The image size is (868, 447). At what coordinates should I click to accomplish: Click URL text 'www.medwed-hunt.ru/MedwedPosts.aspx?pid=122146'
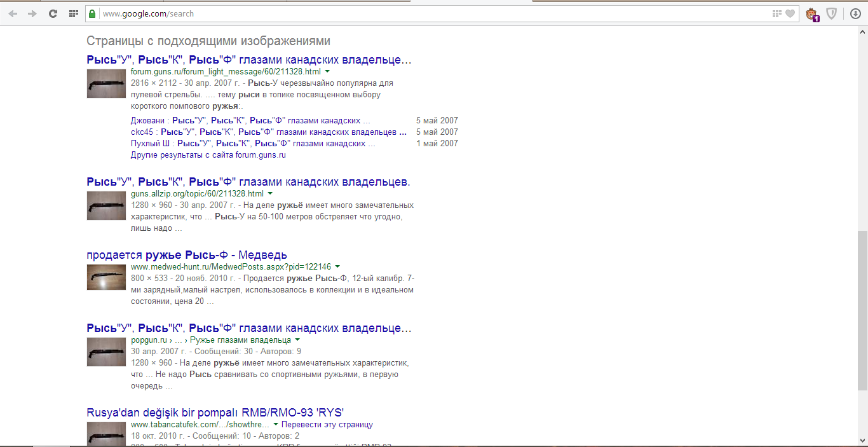[x=231, y=267]
